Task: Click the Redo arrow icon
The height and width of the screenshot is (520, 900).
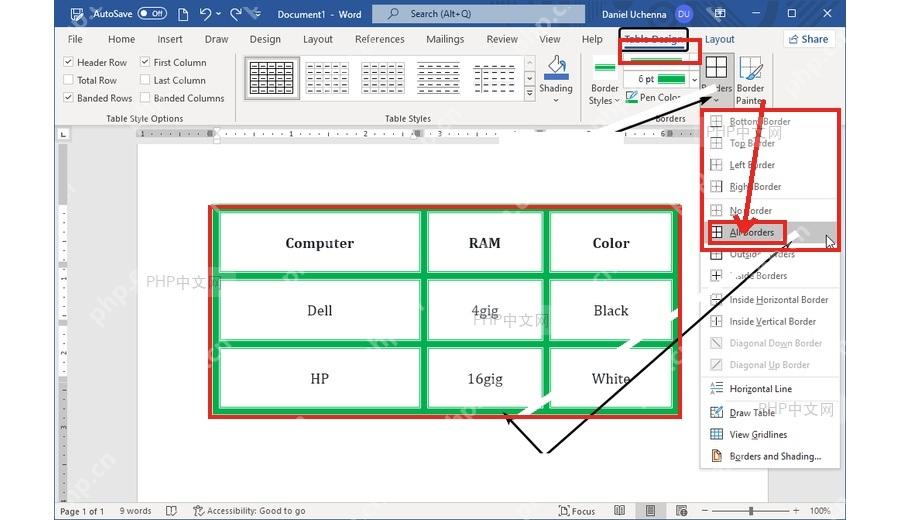Action: point(235,14)
